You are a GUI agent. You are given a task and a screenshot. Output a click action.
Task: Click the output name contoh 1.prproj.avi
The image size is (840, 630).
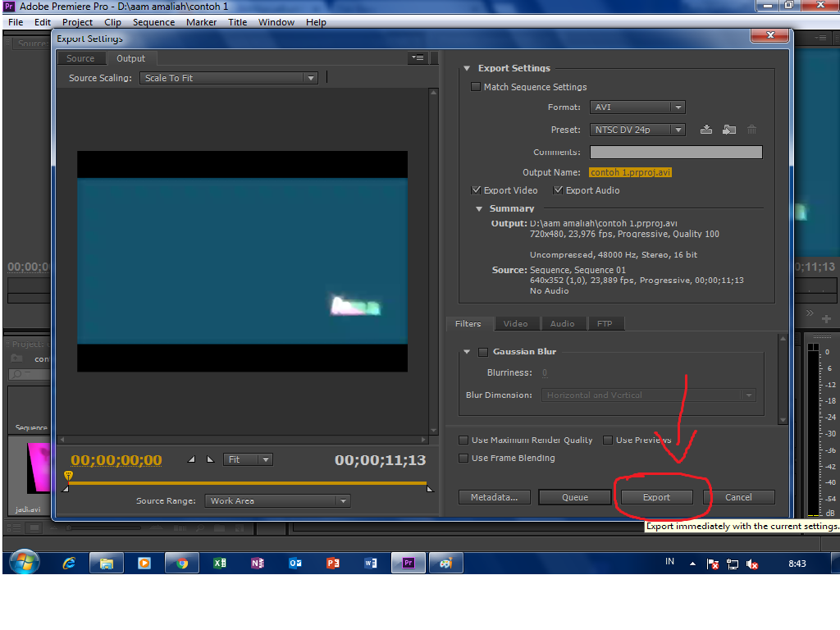click(x=630, y=172)
